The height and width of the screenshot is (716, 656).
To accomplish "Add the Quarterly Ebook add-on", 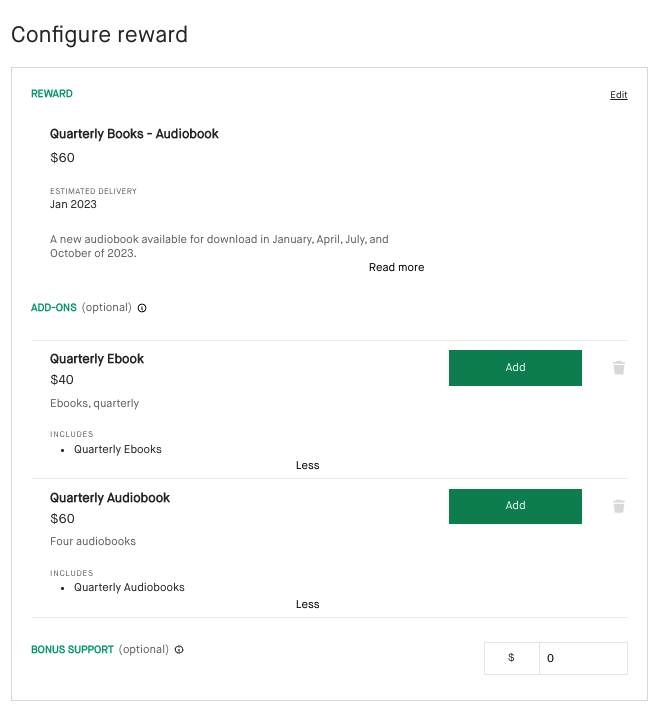I will point(515,368).
